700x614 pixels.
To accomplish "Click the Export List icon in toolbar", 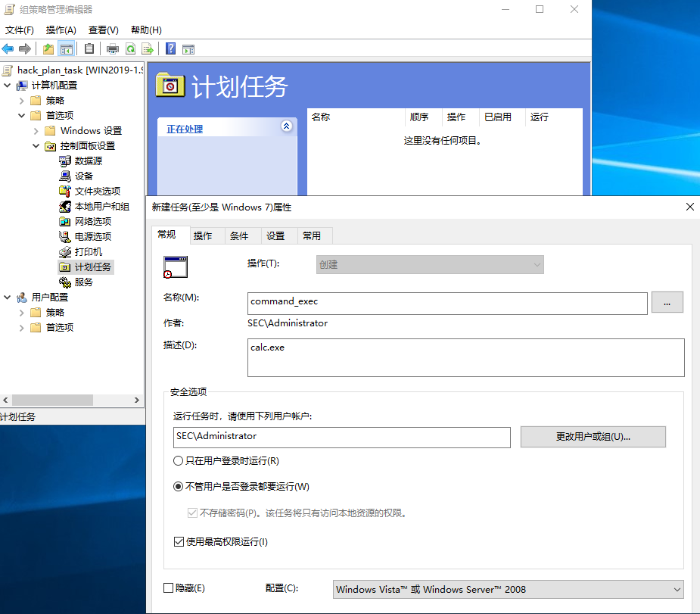I will point(148,48).
